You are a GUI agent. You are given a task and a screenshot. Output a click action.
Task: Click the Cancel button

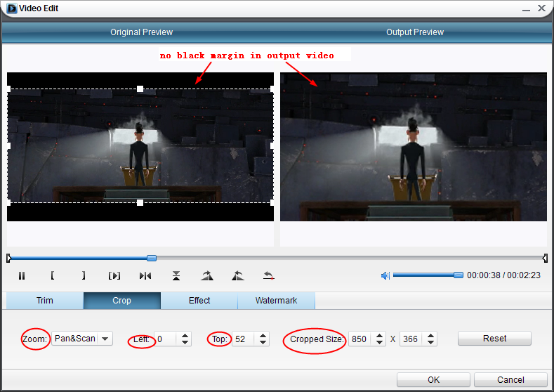click(510, 379)
